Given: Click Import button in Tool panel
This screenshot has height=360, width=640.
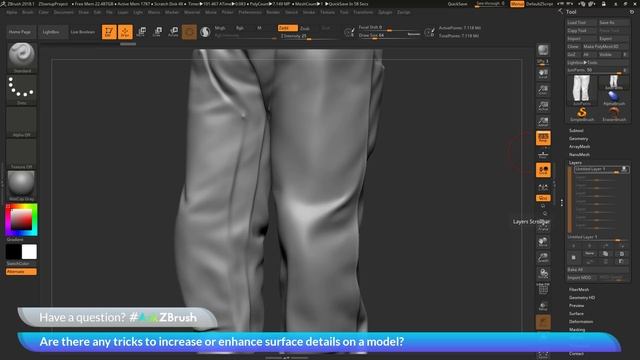Looking at the screenshot, I should 581,39.
